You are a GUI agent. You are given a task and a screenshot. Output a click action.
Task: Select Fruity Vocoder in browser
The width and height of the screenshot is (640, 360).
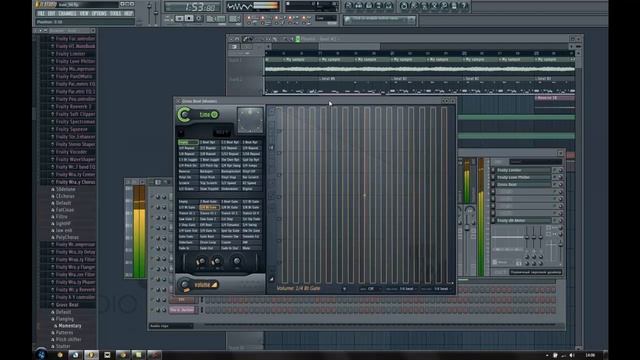(71, 152)
